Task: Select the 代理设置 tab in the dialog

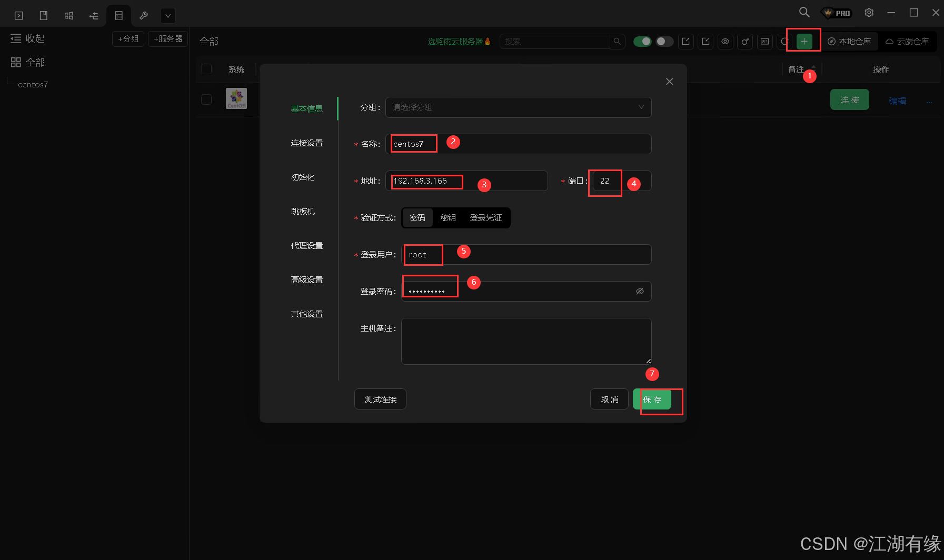Action: tap(307, 246)
